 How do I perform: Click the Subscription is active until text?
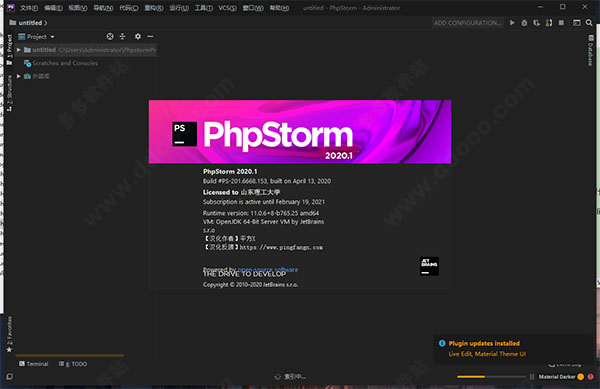click(264, 202)
